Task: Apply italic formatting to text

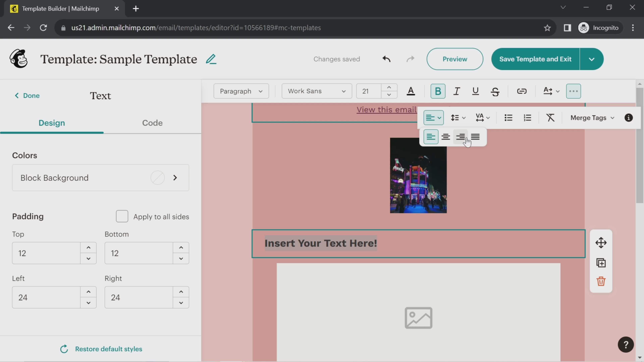Action: pyautogui.click(x=457, y=91)
